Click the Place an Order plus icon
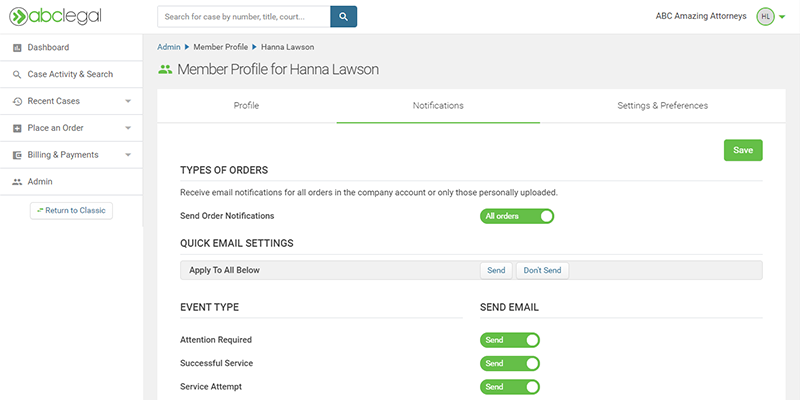This screenshot has width=800, height=400. tap(17, 128)
